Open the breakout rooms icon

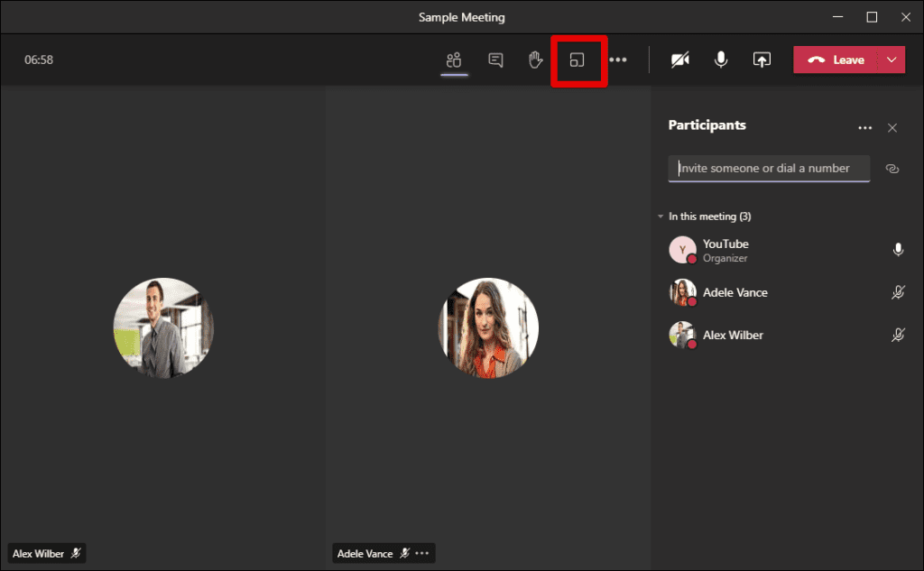[x=577, y=60]
